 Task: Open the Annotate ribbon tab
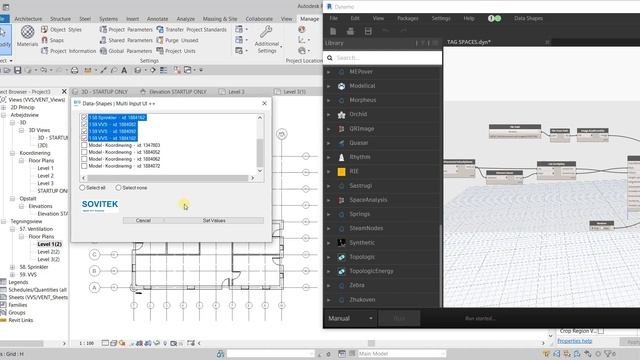pos(158,19)
